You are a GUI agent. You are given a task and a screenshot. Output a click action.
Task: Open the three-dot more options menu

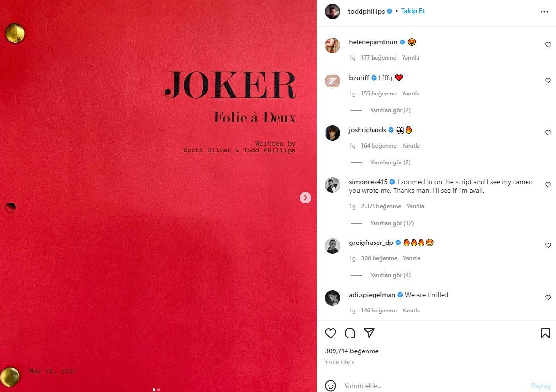(544, 12)
